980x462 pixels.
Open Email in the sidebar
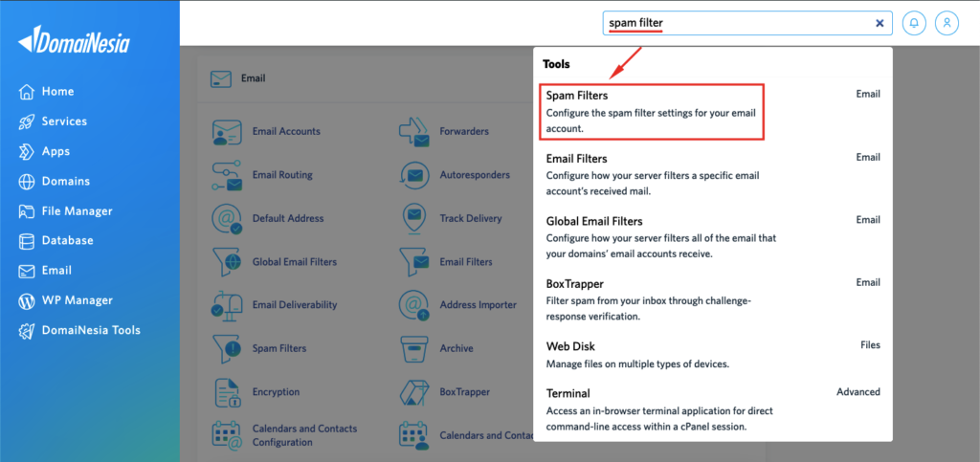pyautogui.click(x=56, y=271)
